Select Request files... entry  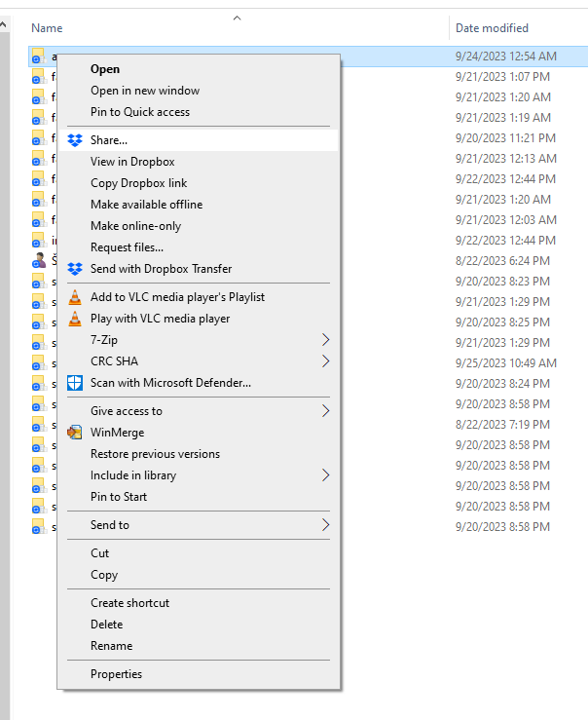click(x=199, y=247)
